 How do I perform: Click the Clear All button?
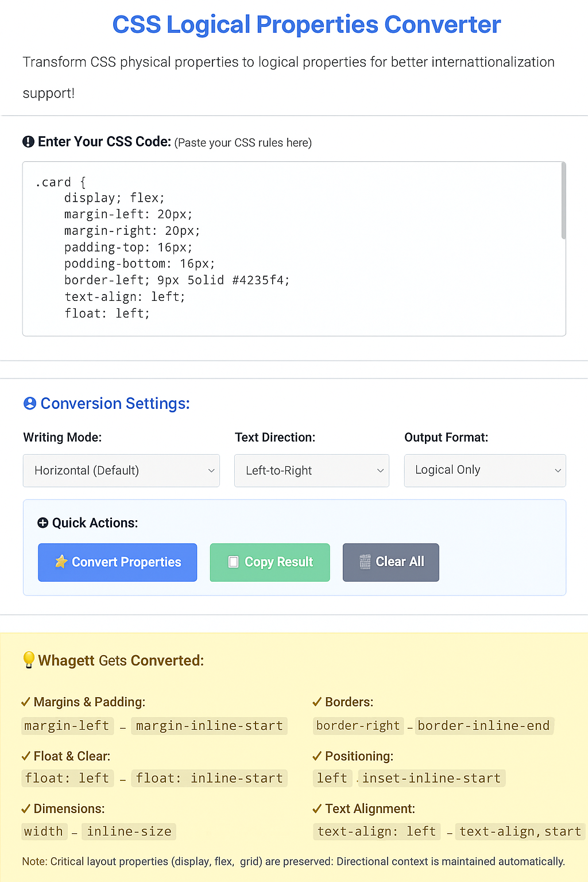(x=390, y=562)
